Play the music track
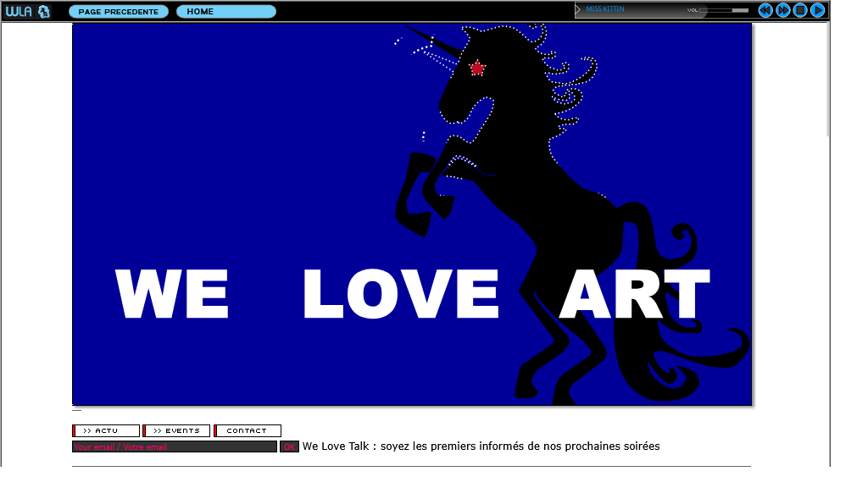 tap(818, 10)
